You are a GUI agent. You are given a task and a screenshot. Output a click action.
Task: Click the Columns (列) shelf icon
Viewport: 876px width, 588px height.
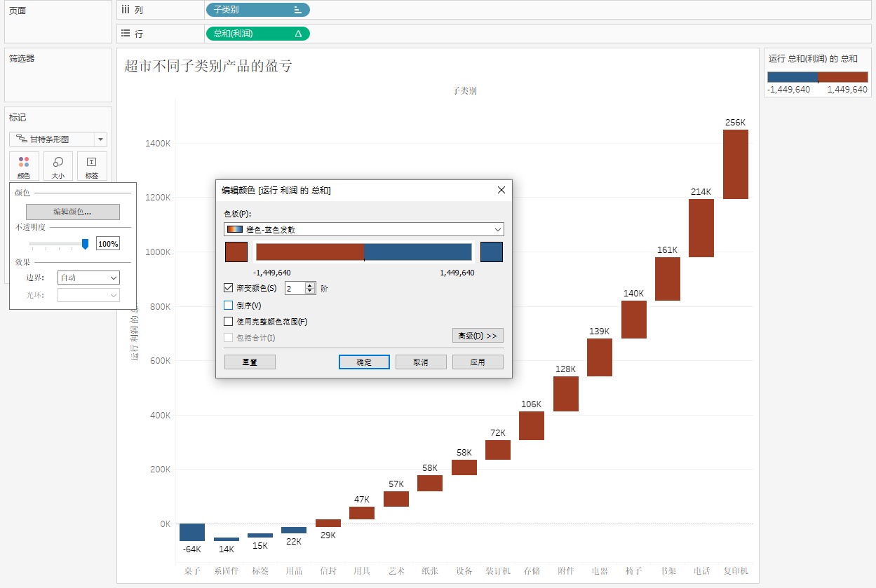pos(126,10)
